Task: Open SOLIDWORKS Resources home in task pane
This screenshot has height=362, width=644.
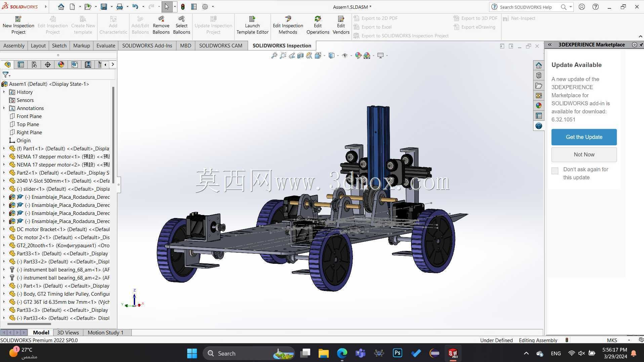Action: pyautogui.click(x=539, y=65)
